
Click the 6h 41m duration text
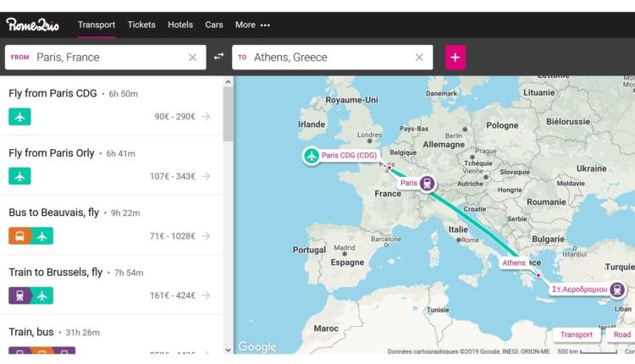click(x=121, y=154)
